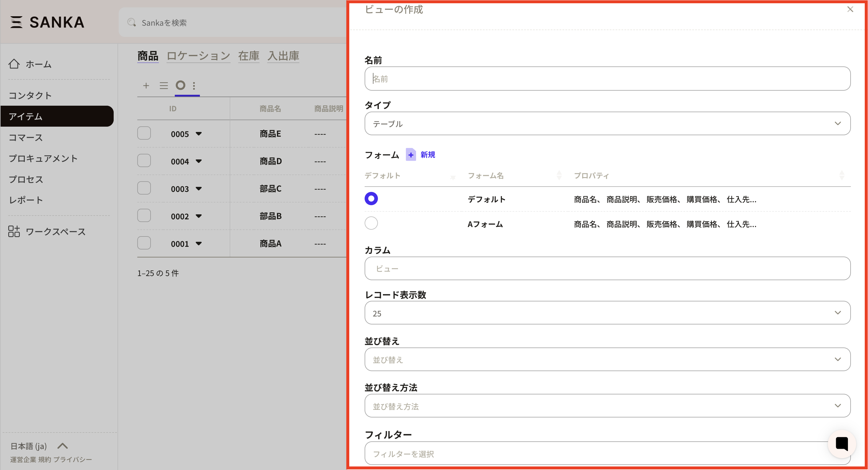Open the chat support bubble icon

pyautogui.click(x=841, y=444)
